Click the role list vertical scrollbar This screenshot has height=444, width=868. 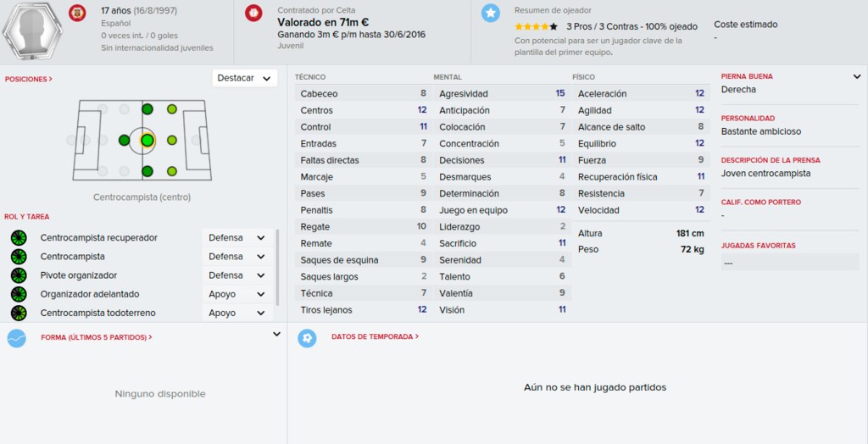tap(277, 268)
